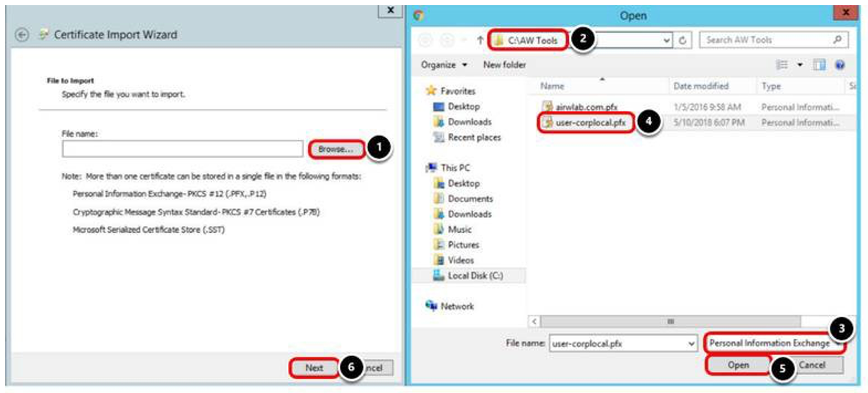Viewport: 868px width, 393px height.
Task: Click Next in the Certificate Import Wizard
Action: (x=314, y=368)
